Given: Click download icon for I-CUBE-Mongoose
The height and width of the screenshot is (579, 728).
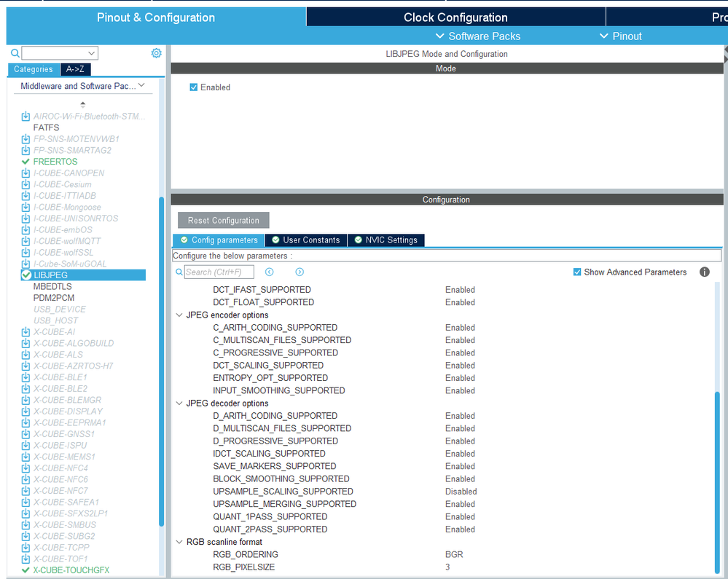Looking at the screenshot, I should tap(26, 207).
